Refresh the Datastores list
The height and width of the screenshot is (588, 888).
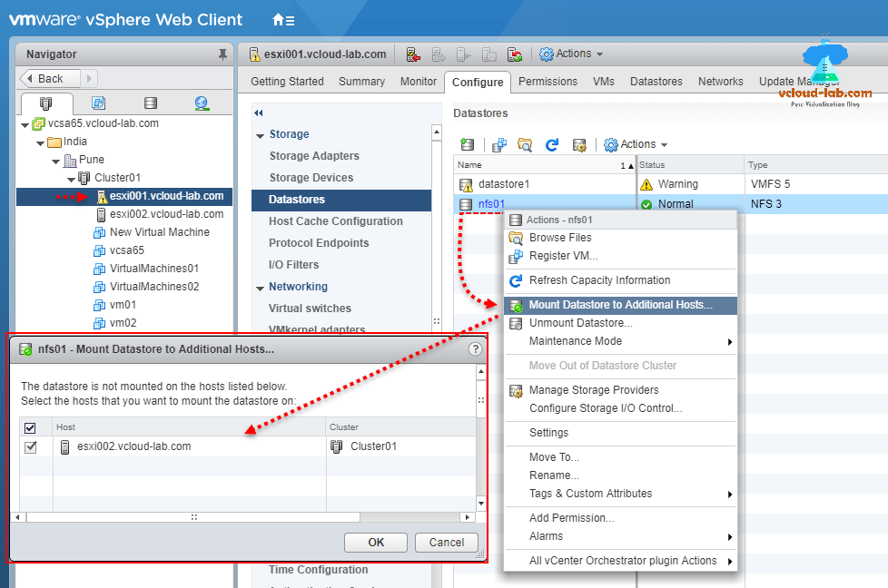tap(552, 144)
